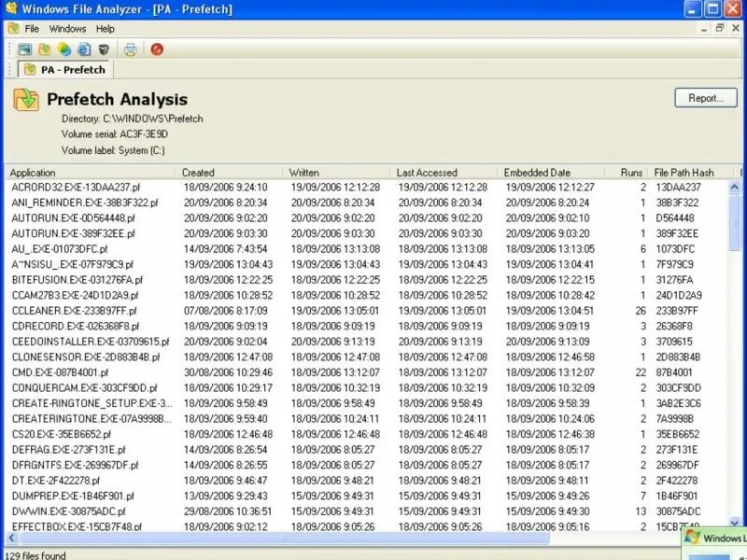Viewport: 747px width, 560px height.
Task: Click the vertical scrollbar thumb
Action: pyautogui.click(x=734, y=222)
